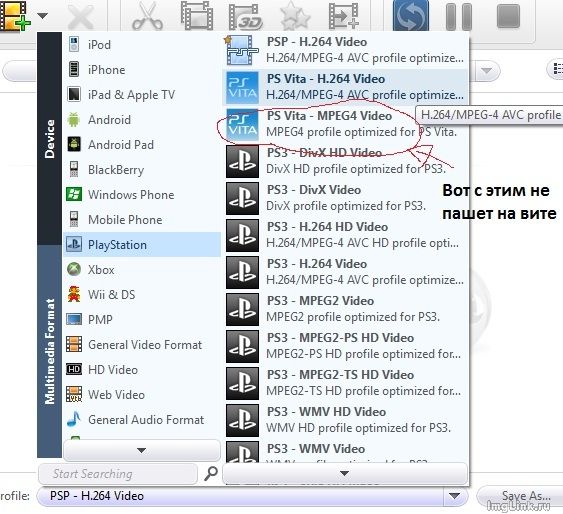The height and width of the screenshot is (514, 563).
Task: Select the PMP category
Action: (142, 319)
